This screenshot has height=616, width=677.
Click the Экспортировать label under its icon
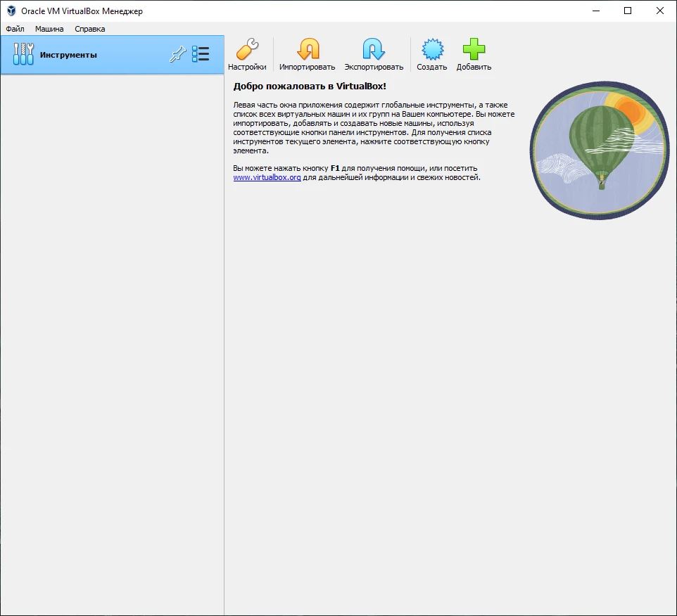tap(374, 66)
